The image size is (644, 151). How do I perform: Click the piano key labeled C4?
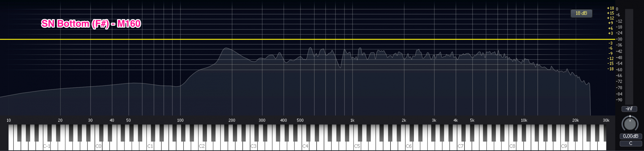(x=305, y=138)
